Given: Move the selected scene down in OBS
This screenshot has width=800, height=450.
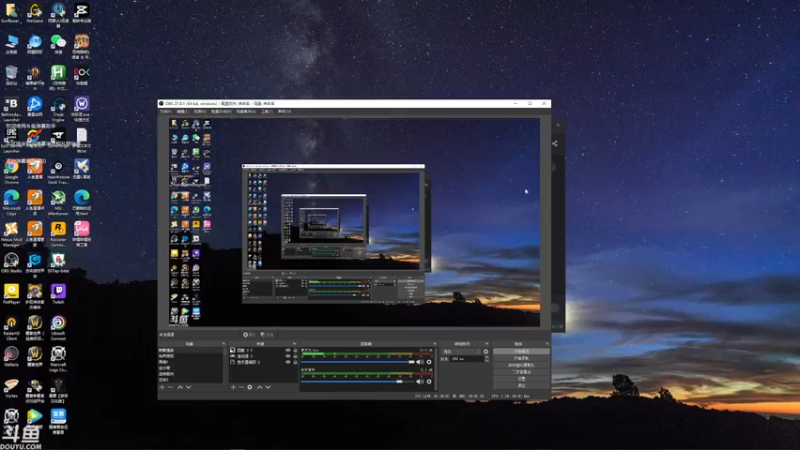Looking at the screenshot, I should coord(189,387).
